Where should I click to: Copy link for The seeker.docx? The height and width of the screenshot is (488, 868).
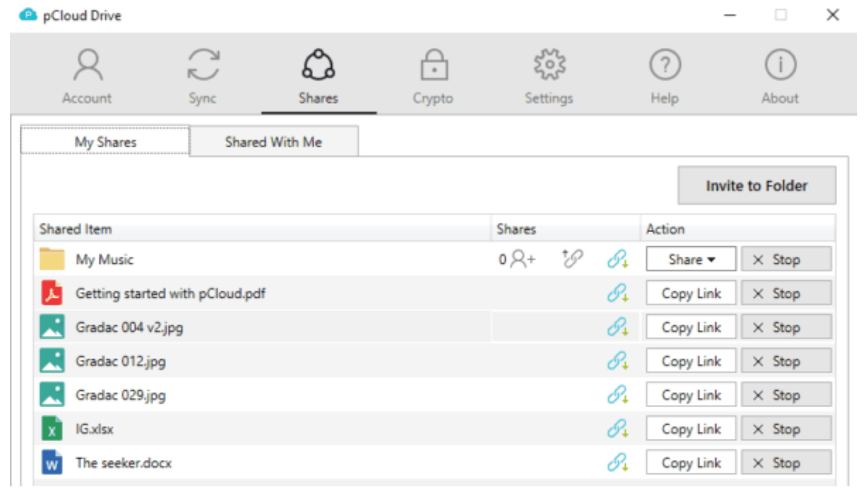(691, 463)
